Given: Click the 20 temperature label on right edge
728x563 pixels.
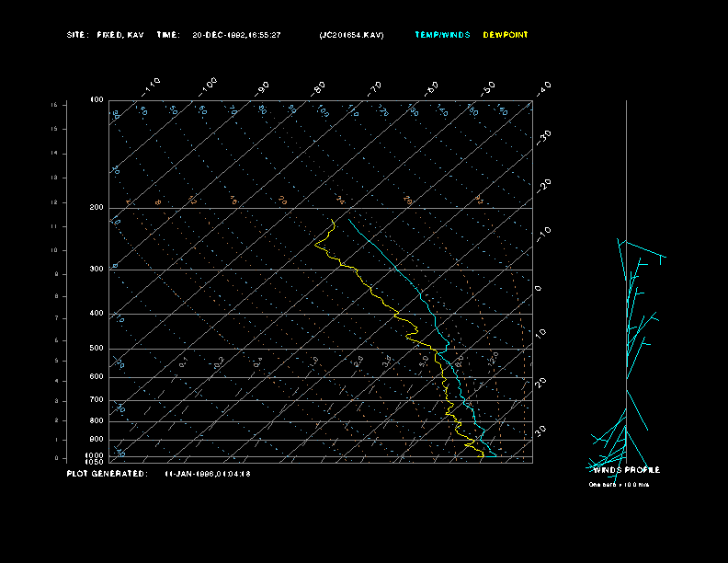Looking at the screenshot, I should 540,383.
